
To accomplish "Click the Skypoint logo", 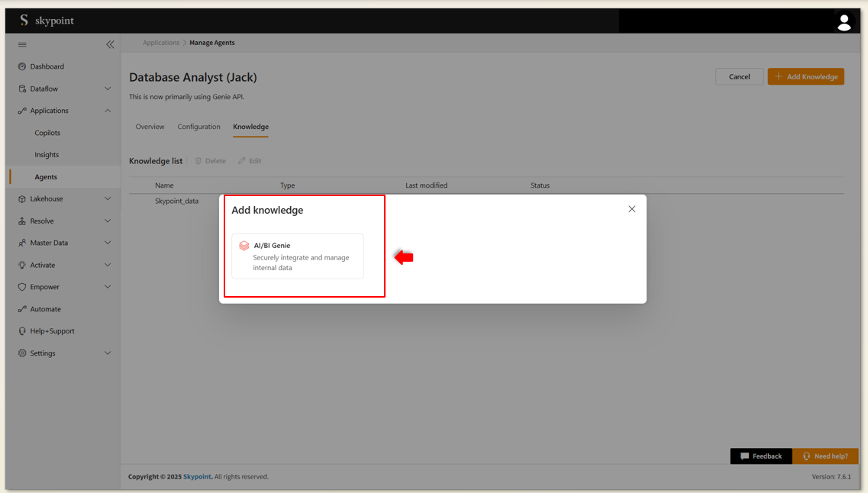I will tap(47, 21).
